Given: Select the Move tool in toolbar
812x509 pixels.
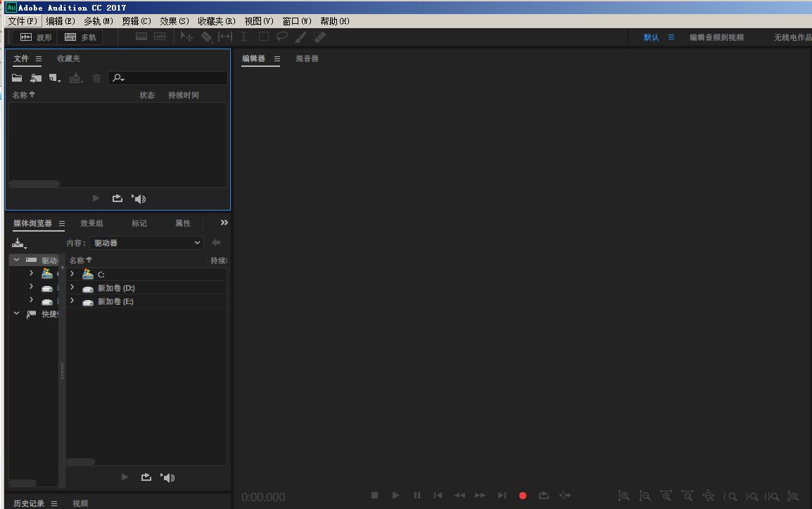Looking at the screenshot, I should tap(186, 37).
